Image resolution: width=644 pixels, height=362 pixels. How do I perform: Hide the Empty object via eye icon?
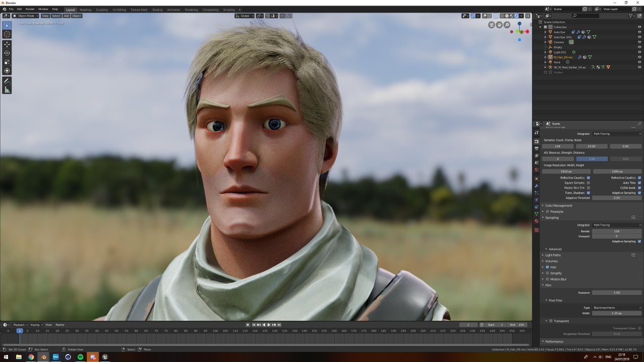coord(639,47)
